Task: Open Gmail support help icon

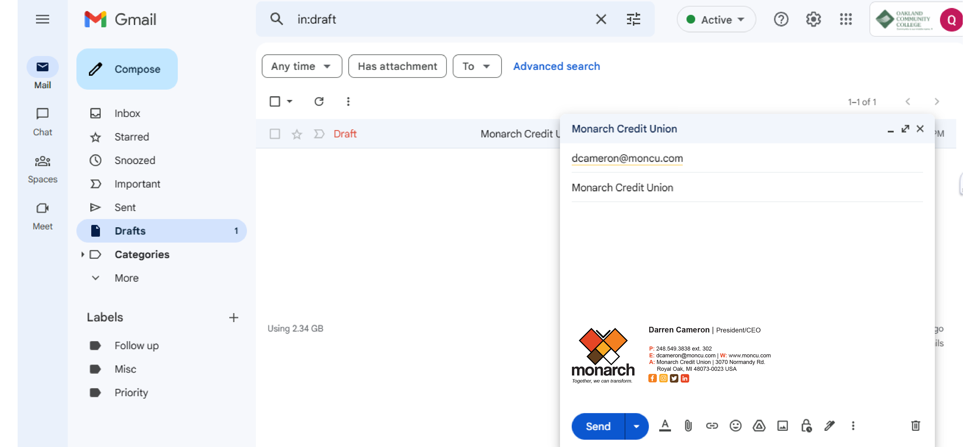Action: point(781,19)
